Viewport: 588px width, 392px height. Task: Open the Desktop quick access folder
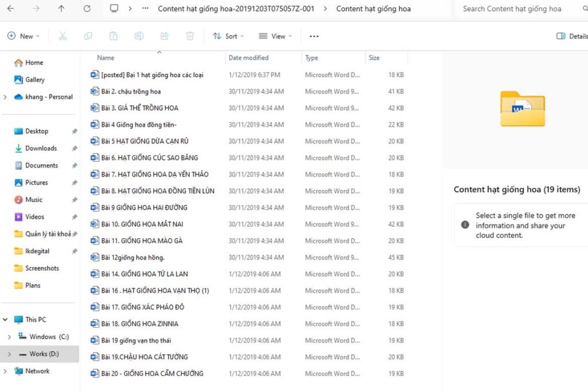pyautogui.click(x=31, y=131)
